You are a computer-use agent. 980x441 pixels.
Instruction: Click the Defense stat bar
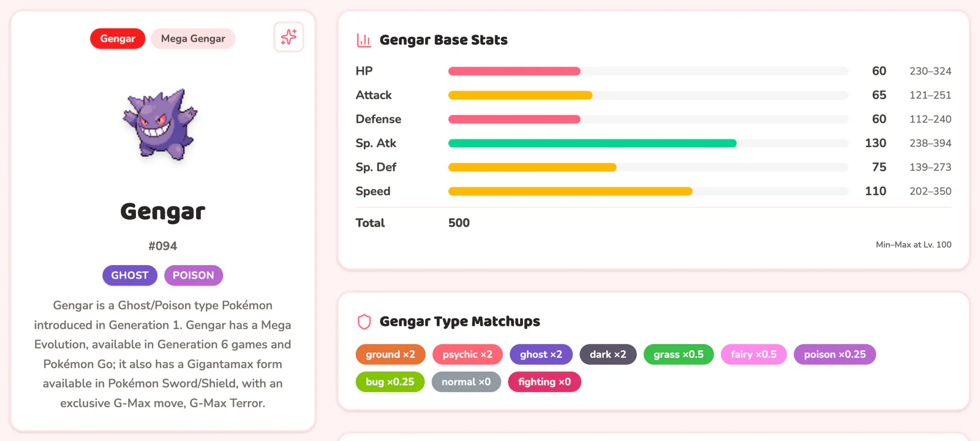point(649,119)
